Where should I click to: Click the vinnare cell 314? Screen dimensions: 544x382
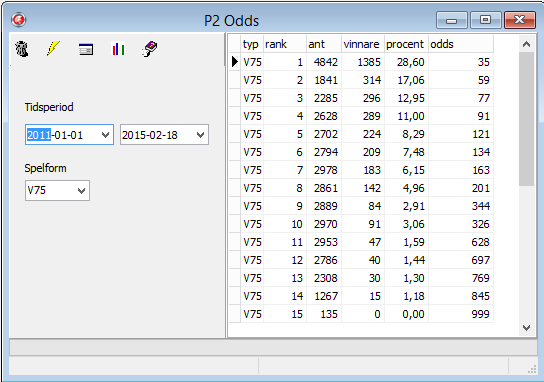363,80
